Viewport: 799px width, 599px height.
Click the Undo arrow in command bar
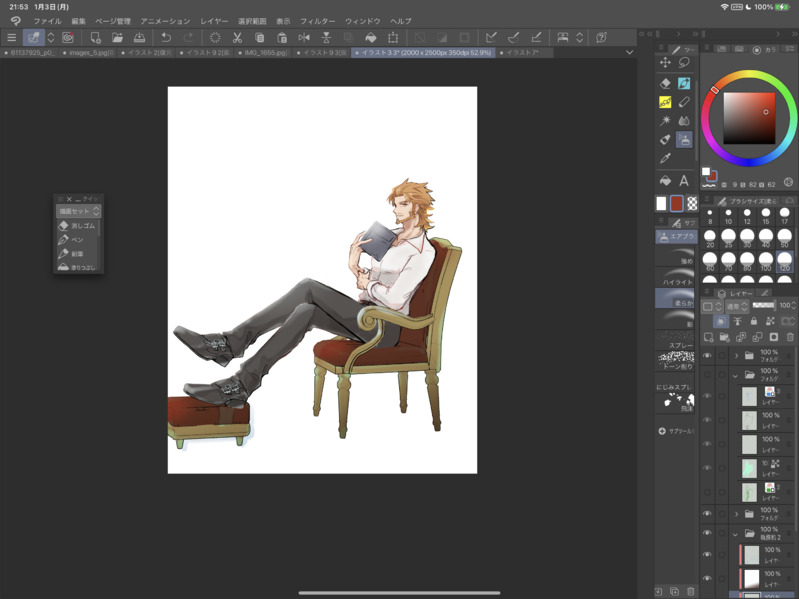(166, 37)
